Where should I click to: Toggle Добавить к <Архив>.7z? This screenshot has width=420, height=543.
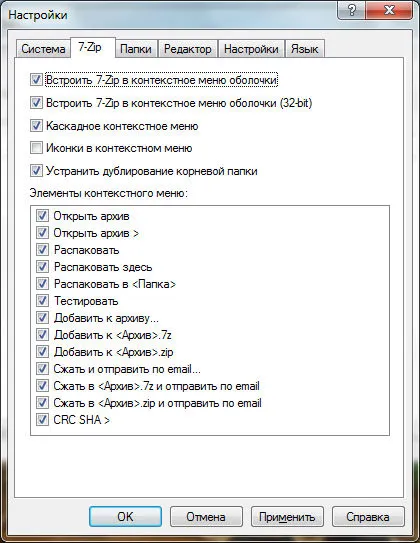tap(42, 335)
